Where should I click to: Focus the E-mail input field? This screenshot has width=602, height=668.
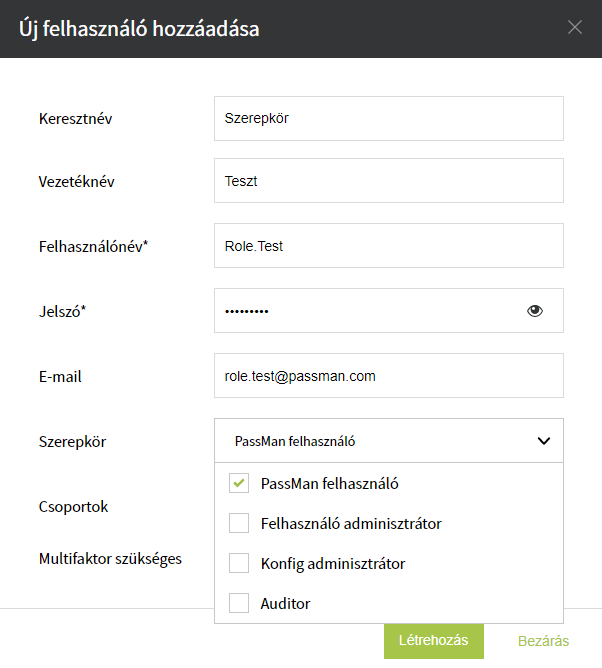pyautogui.click(x=389, y=375)
